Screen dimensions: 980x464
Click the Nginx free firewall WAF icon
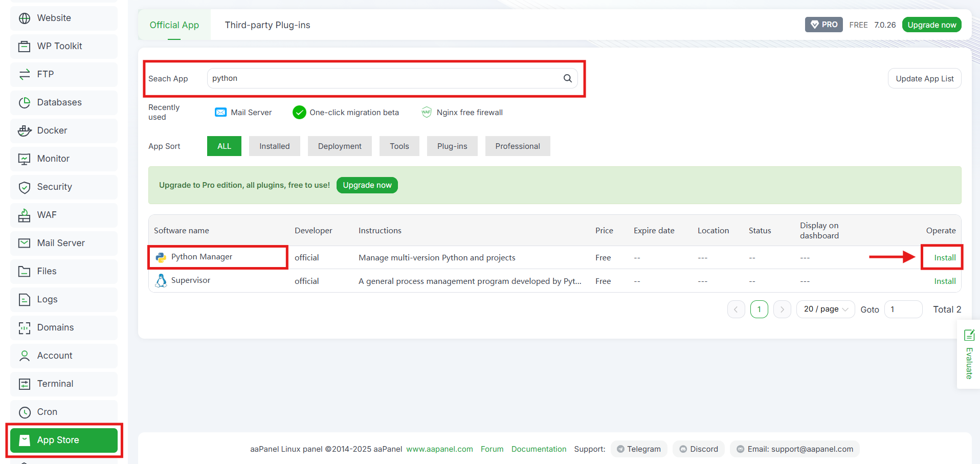(427, 112)
